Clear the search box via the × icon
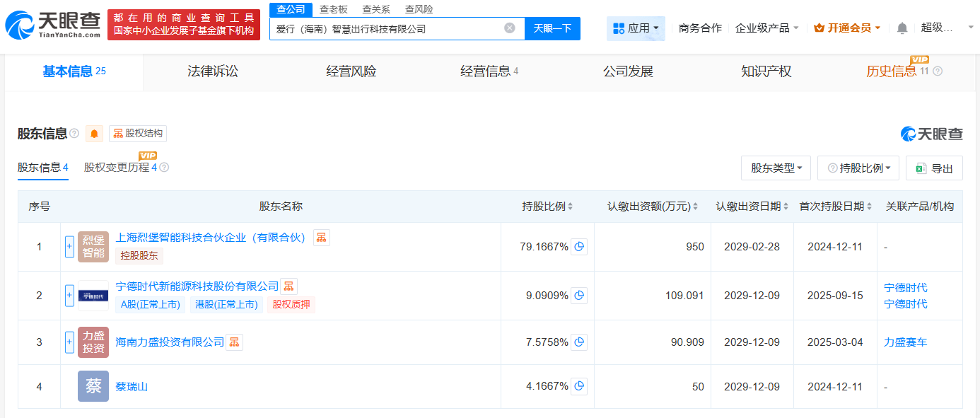 pyautogui.click(x=508, y=28)
